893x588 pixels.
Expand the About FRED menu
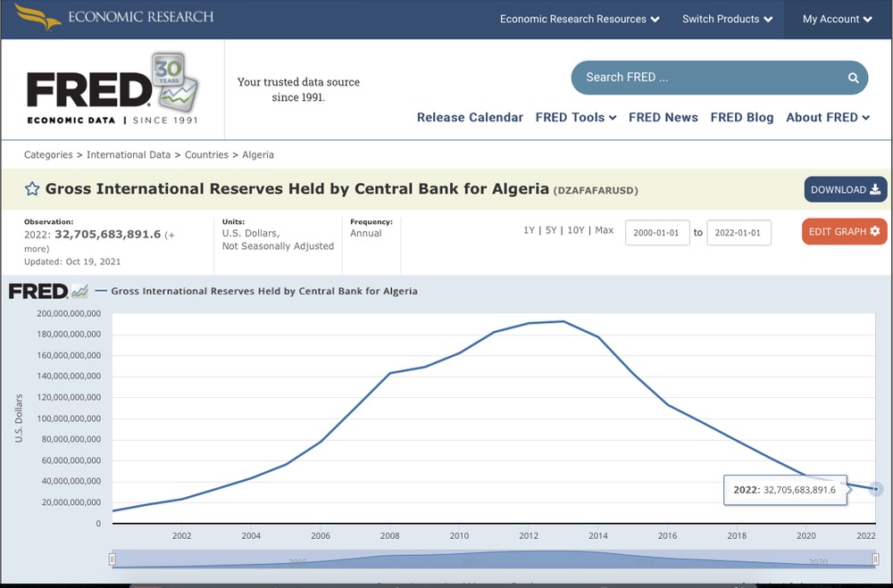pyautogui.click(x=827, y=117)
